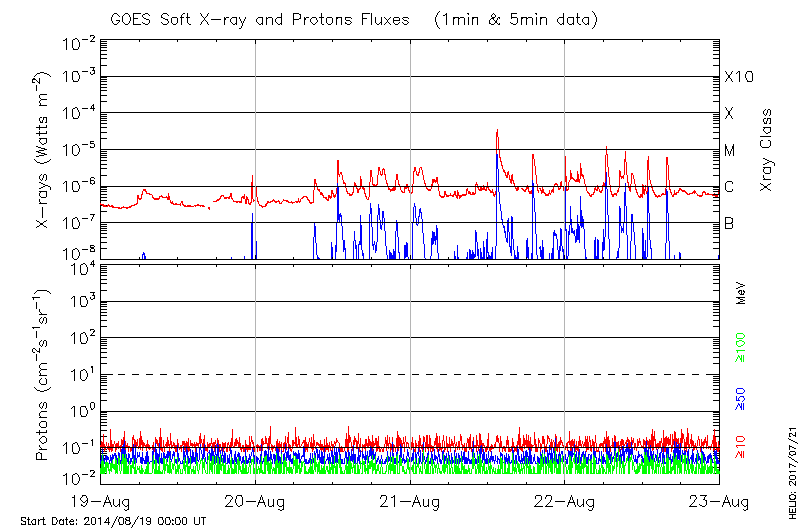This screenshot has width=800, height=530.
Task: Click the Start Date 2014/08/19 text
Action: pyautogui.click(x=113, y=521)
